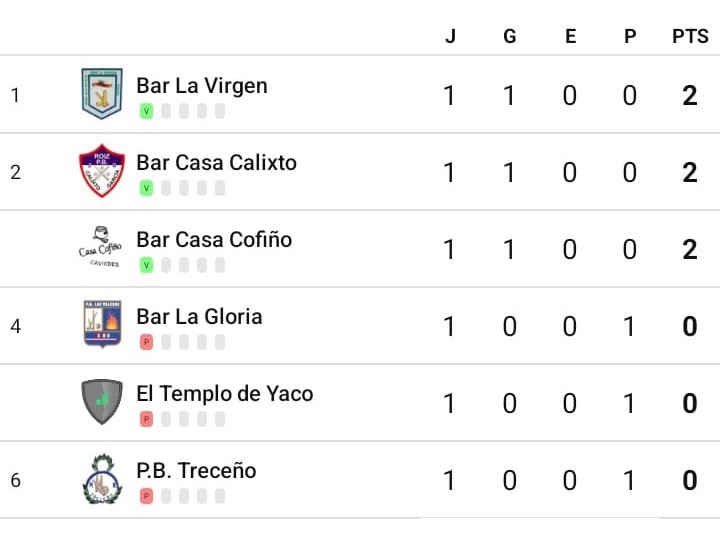Select Bar Casa Calixto green V badge
720x542 pixels.
pyautogui.click(x=146, y=188)
